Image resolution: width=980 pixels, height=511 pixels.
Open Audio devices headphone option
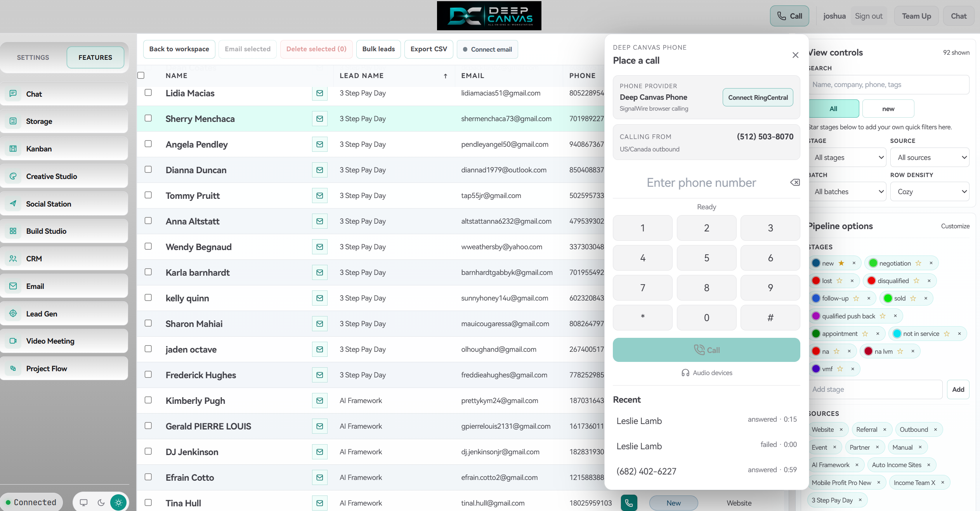tap(706, 373)
